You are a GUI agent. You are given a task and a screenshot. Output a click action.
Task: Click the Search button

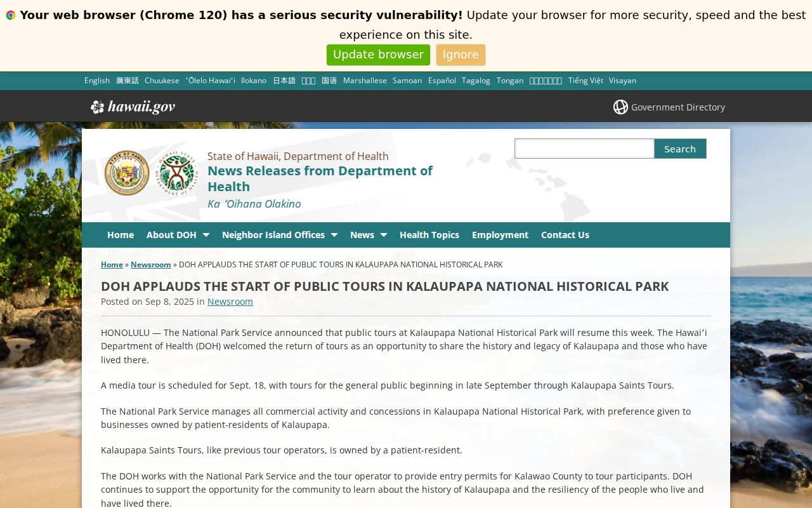(680, 149)
